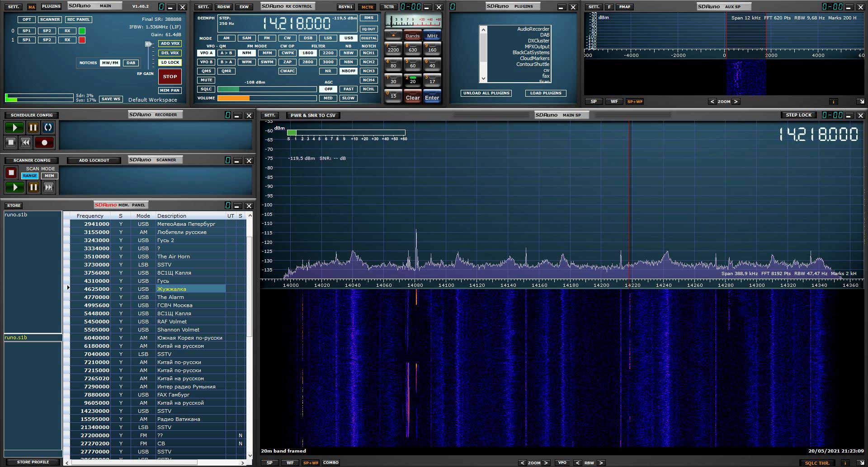The height and width of the screenshot is (467, 868).
Task: Select the RAF Volmet memory entry
Action: point(172,322)
